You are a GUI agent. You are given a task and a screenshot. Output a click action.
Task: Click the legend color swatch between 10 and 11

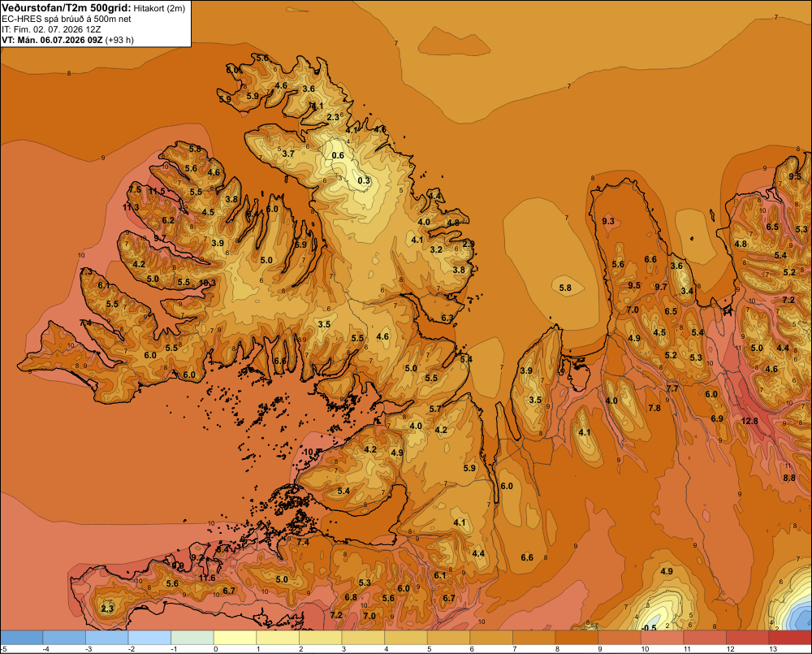click(662, 638)
